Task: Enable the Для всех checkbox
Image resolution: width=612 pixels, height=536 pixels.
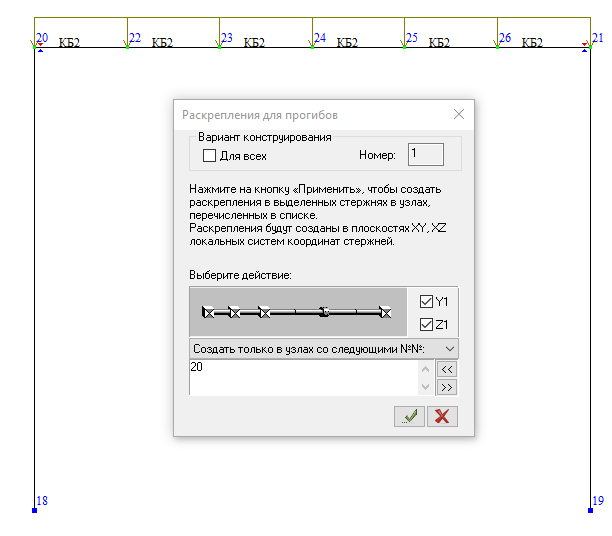Action: (209, 155)
